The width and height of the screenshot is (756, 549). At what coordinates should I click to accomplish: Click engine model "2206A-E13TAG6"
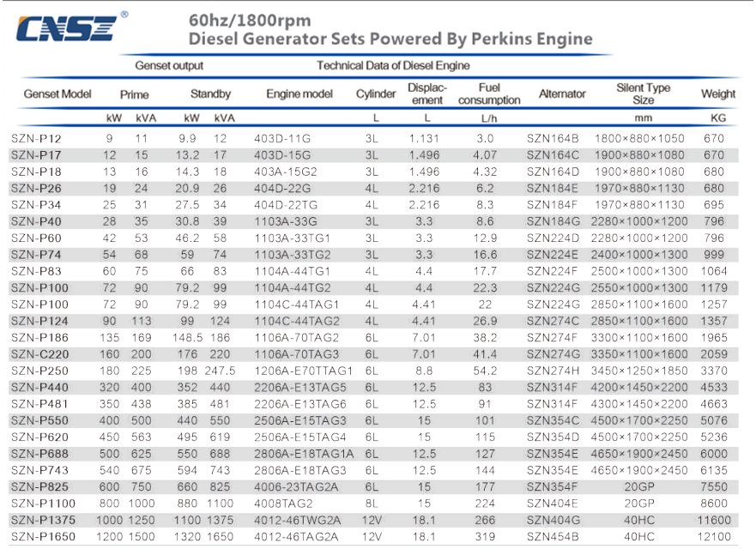pyautogui.click(x=299, y=404)
